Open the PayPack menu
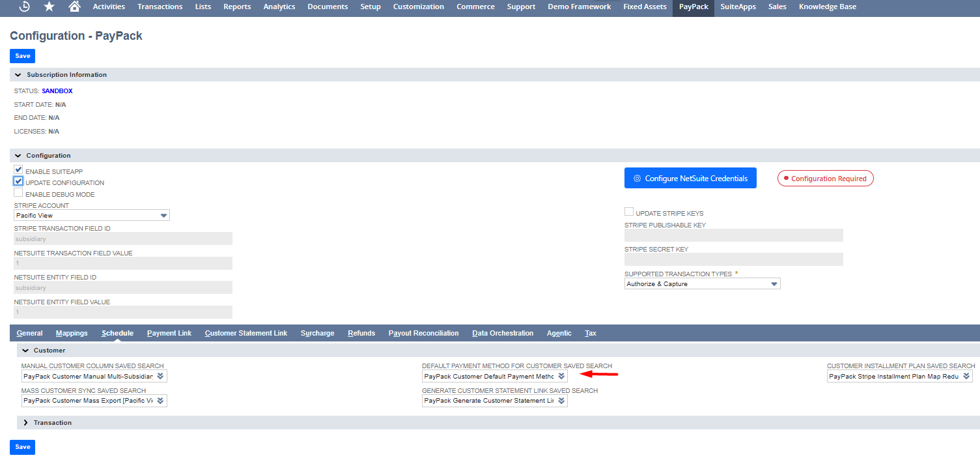Image resolution: width=980 pixels, height=462 pixels. click(x=693, y=7)
